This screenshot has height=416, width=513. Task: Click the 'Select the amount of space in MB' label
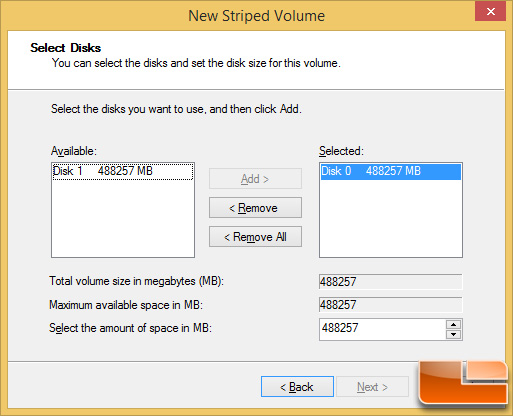(130, 328)
